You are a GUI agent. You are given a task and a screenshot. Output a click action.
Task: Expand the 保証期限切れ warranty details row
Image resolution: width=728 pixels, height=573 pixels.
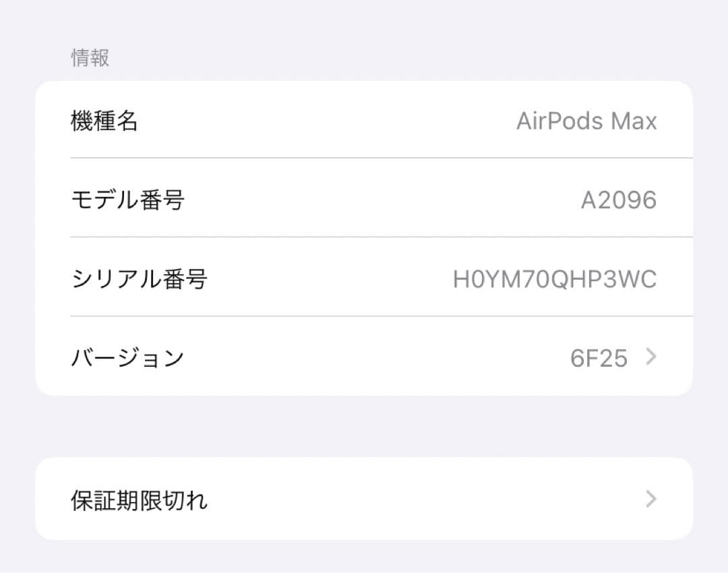(364, 499)
